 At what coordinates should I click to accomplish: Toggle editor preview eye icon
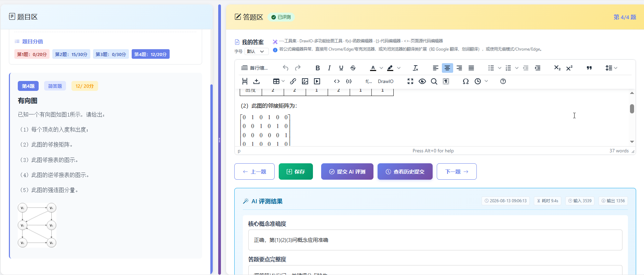point(422,81)
